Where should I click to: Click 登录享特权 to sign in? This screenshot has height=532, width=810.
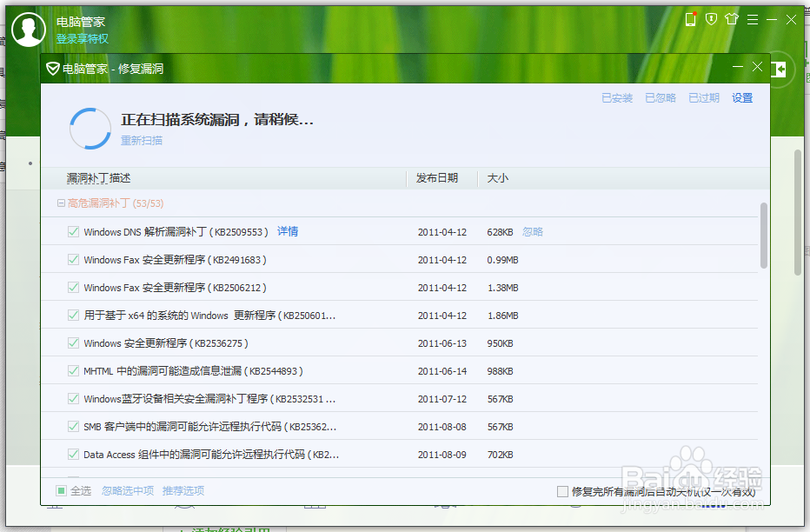[83, 38]
